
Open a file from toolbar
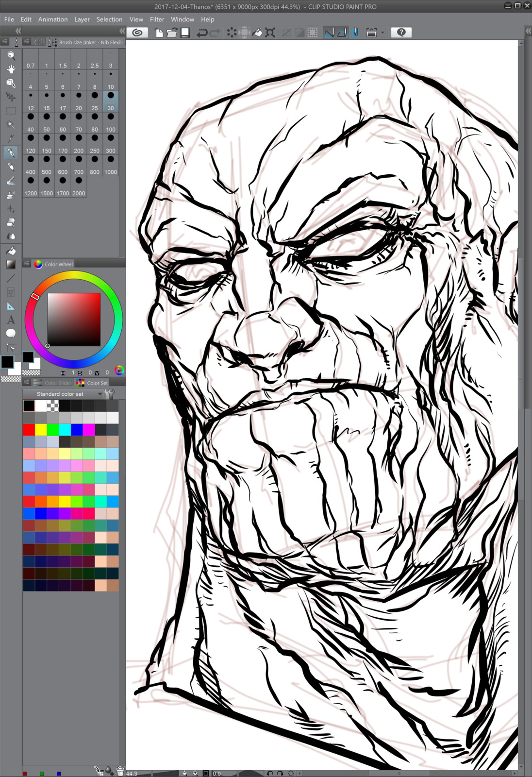click(x=172, y=33)
